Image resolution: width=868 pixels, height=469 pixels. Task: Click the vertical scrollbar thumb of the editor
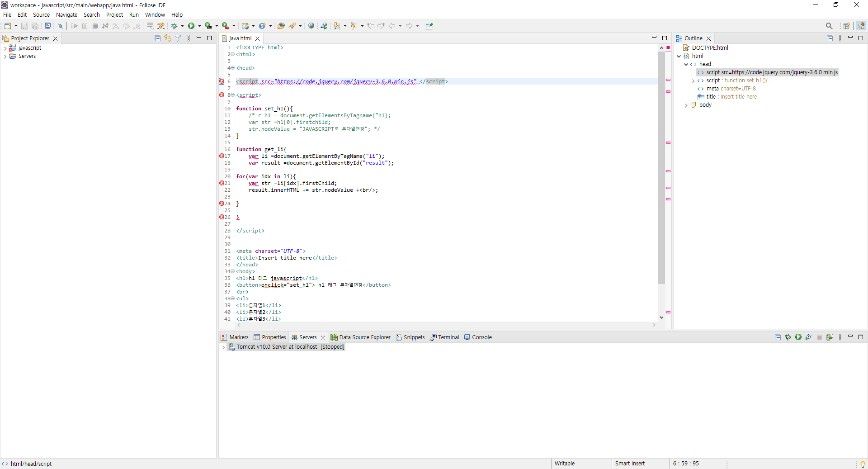pyautogui.click(x=661, y=167)
